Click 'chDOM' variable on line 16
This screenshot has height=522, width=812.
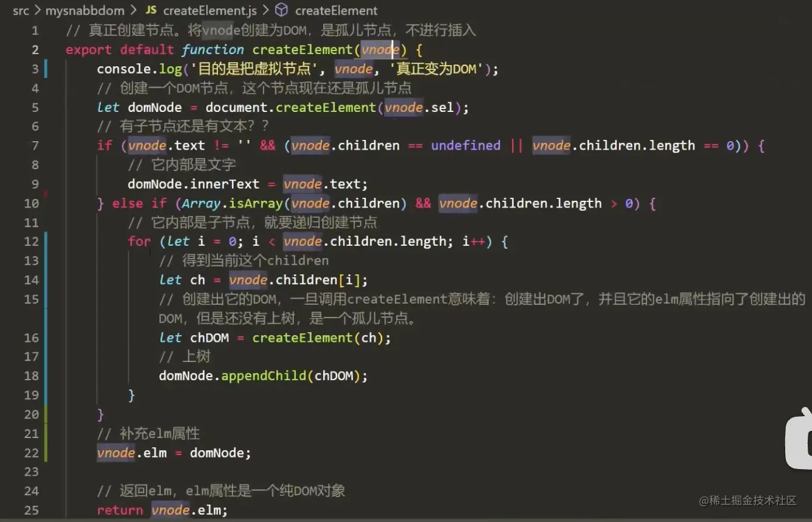(209, 338)
